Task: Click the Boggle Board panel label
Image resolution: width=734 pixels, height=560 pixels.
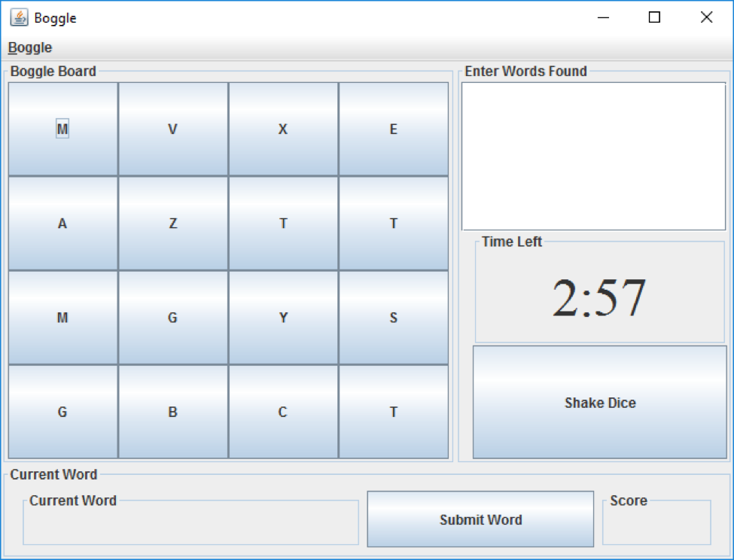Action: 53,71
